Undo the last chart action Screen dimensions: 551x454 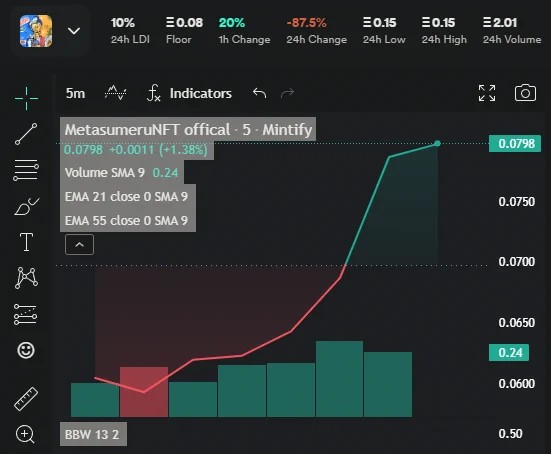(x=259, y=93)
